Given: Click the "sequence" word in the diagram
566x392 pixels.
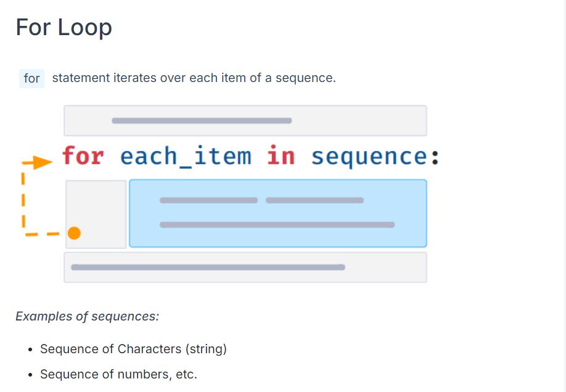Looking at the screenshot, I should tap(369, 158).
